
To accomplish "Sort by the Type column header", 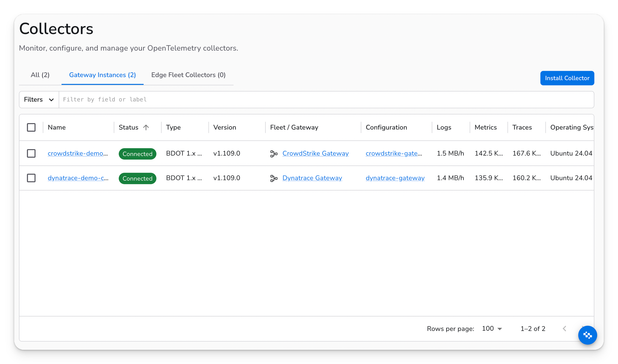I will [x=173, y=128].
